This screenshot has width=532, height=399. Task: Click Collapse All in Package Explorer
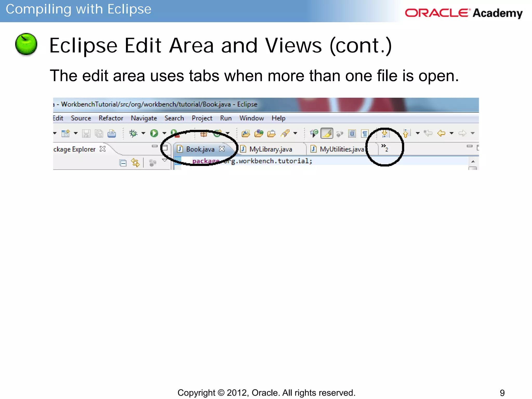pyautogui.click(x=123, y=163)
